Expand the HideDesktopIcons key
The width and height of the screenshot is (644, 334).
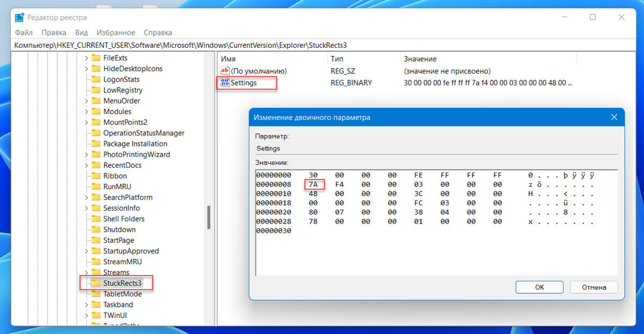tap(86, 69)
